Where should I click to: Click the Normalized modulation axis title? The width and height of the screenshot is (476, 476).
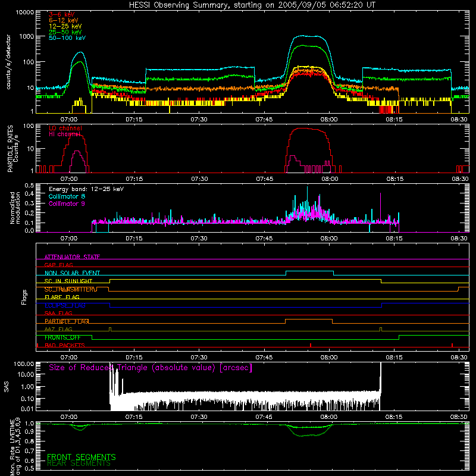[x=15, y=208]
